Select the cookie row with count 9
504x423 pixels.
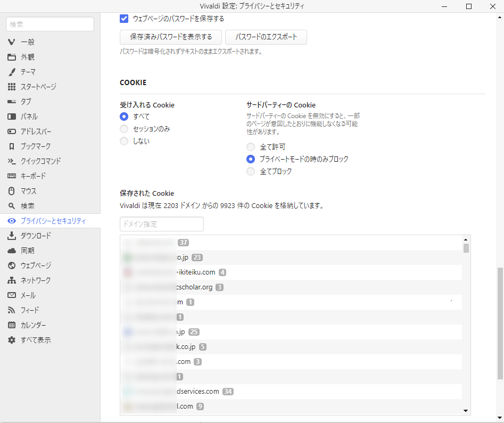tap(291, 407)
